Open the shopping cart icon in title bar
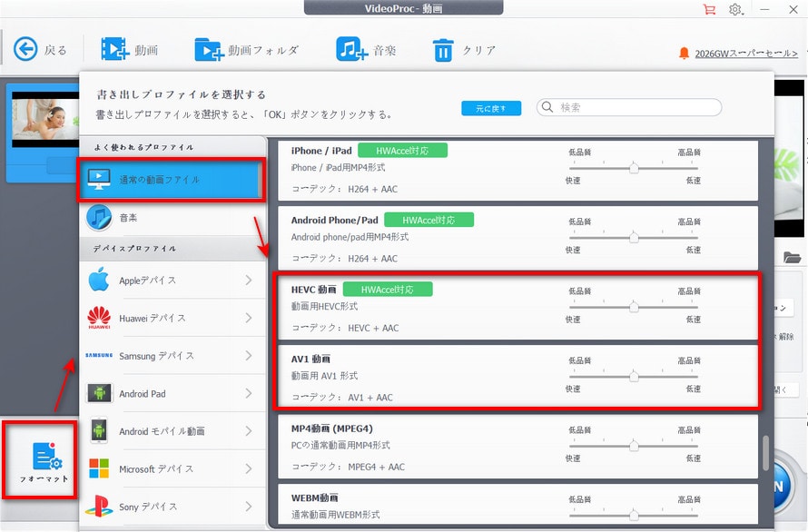The height and width of the screenshot is (532, 808). pyautogui.click(x=710, y=9)
